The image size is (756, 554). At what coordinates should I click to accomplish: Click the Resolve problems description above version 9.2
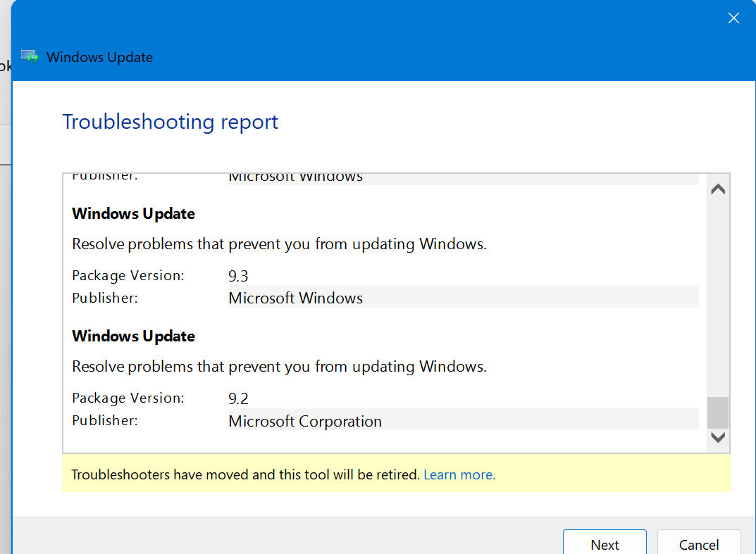click(279, 367)
